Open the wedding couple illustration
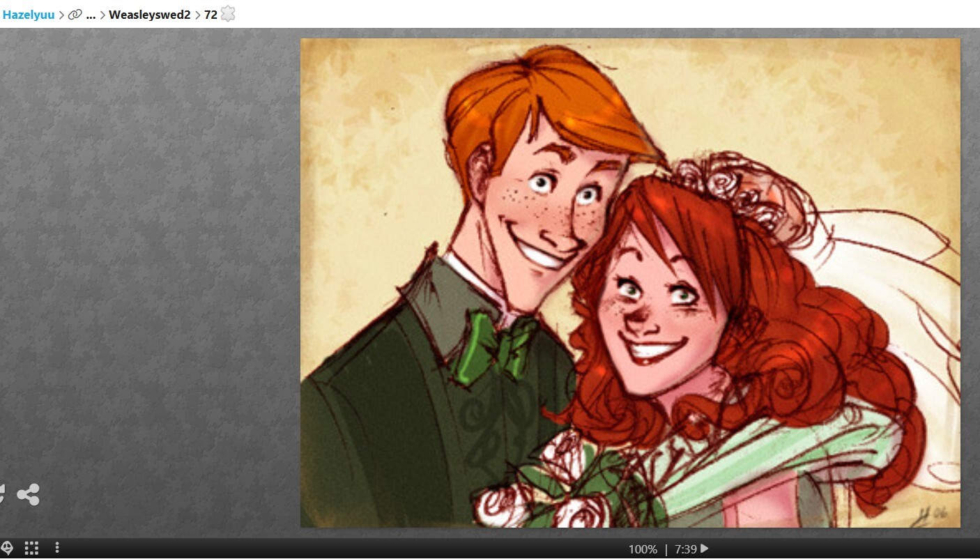 click(630, 283)
